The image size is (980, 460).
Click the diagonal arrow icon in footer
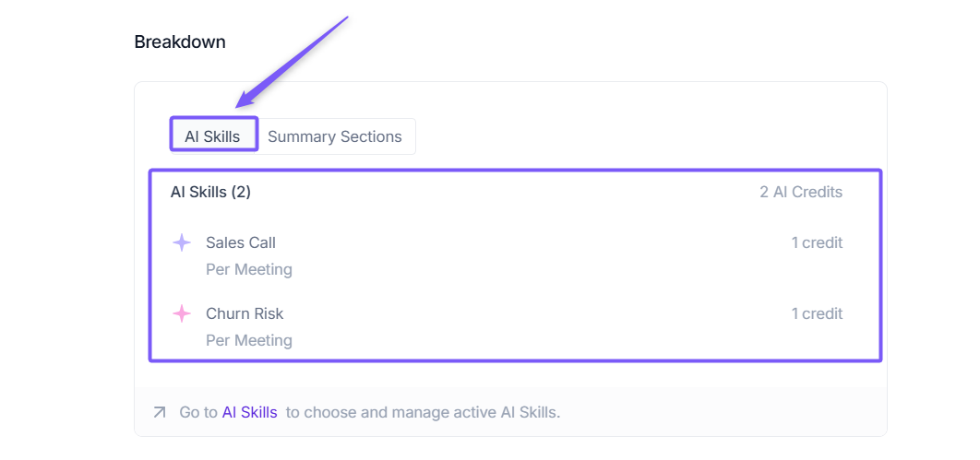click(160, 412)
